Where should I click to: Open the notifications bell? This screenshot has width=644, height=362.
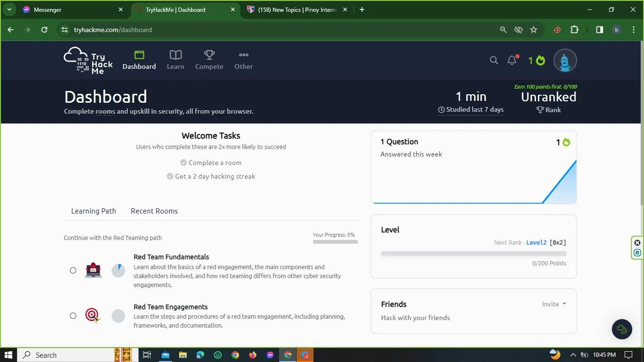(x=512, y=60)
